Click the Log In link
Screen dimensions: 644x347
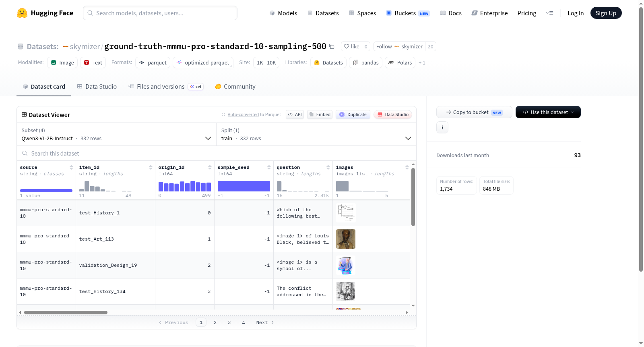(576, 13)
